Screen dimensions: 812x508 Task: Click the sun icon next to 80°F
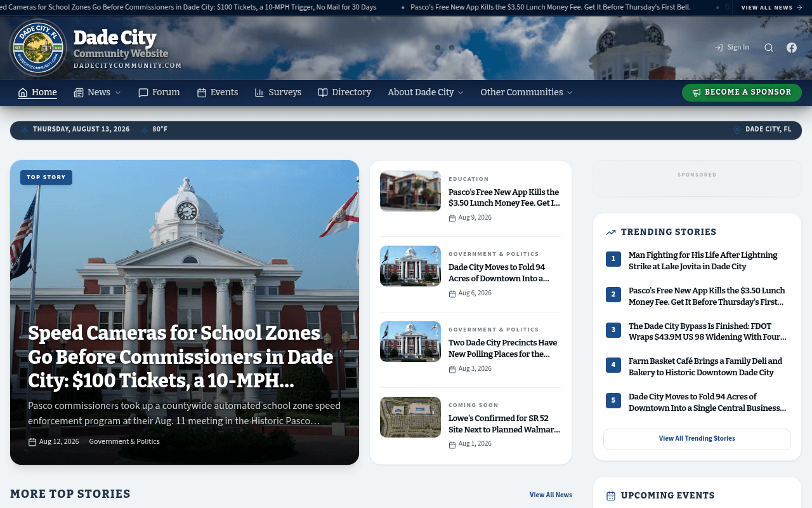pyautogui.click(x=145, y=130)
